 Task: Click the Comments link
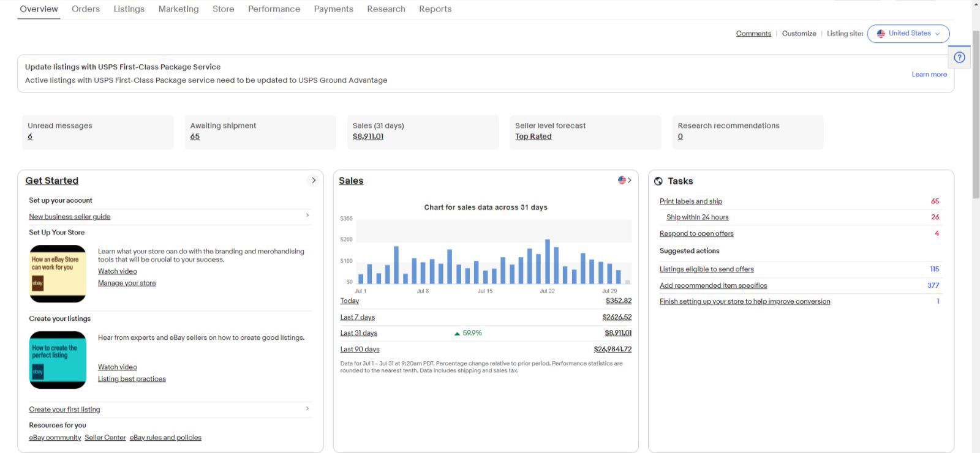click(x=753, y=34)
